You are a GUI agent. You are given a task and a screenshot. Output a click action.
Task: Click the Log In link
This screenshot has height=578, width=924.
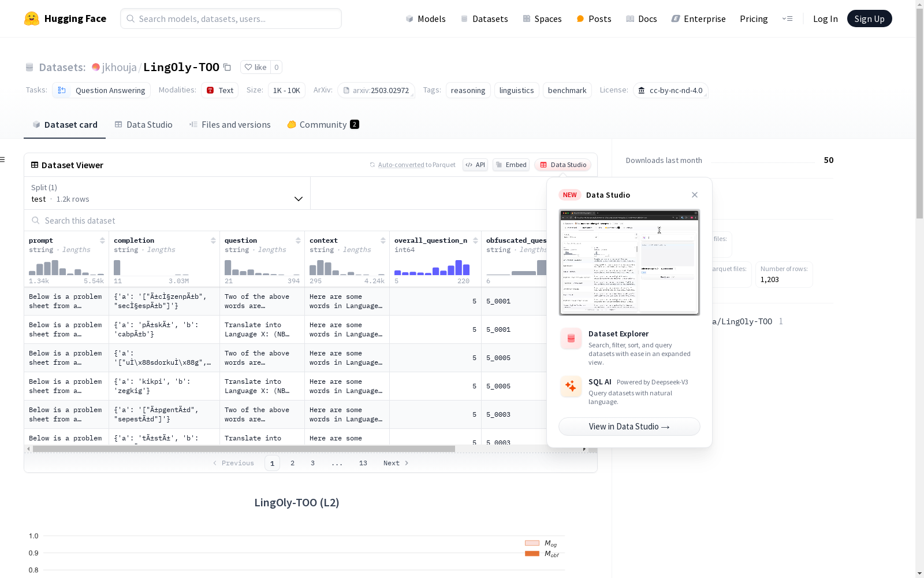pos(825,18)
